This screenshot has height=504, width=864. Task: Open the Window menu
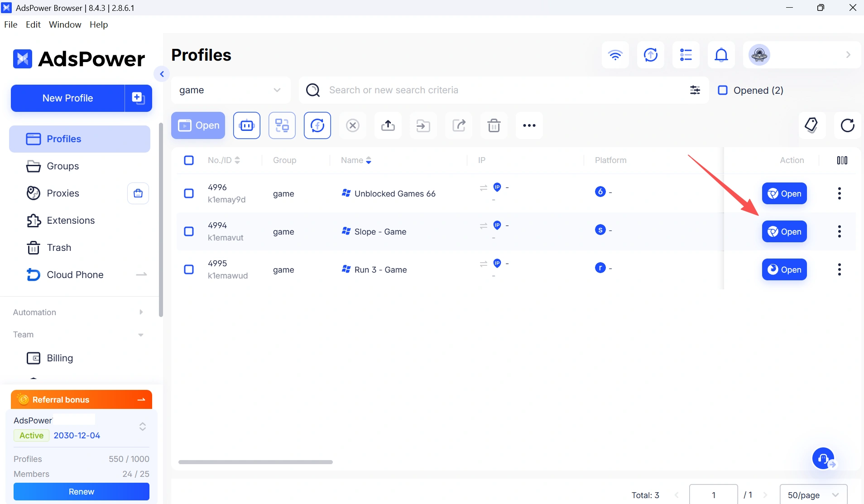(x=65, y=24)
